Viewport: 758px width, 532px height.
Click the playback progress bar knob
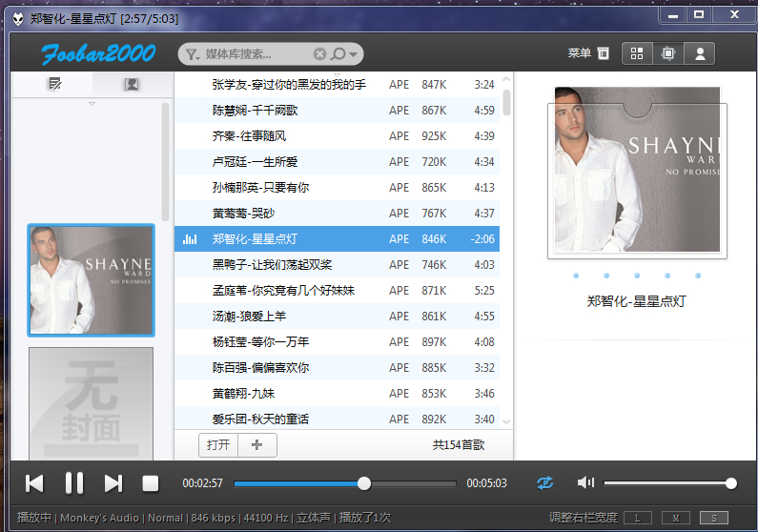pyautogui.click(x=364, y=483)
